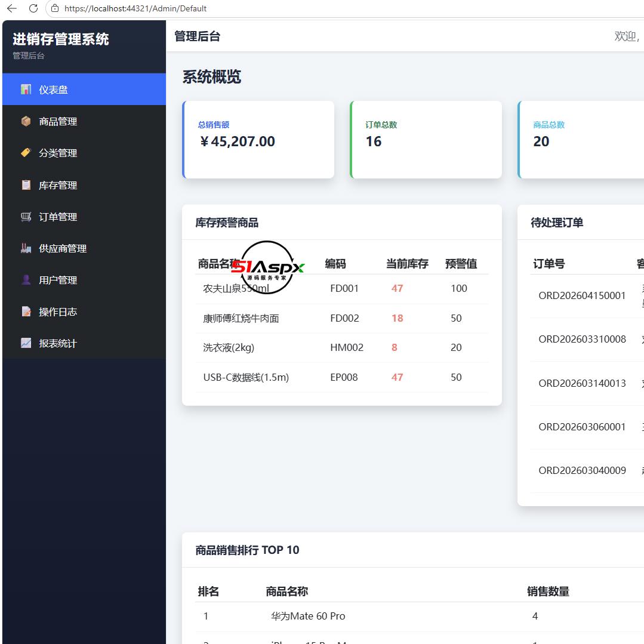Open 订单管理 menu item
644x644 pixels.
point(84,217)
